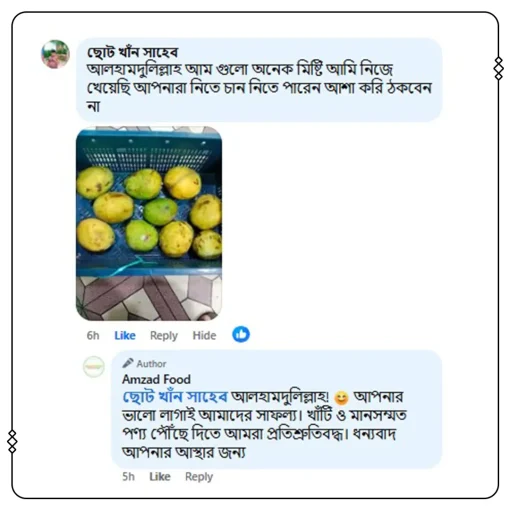The width and height of the screenshot is (510, 510).
Task: Click the Author label above Amzad Food
Action: pyautogui.click(x=151, y=364)
